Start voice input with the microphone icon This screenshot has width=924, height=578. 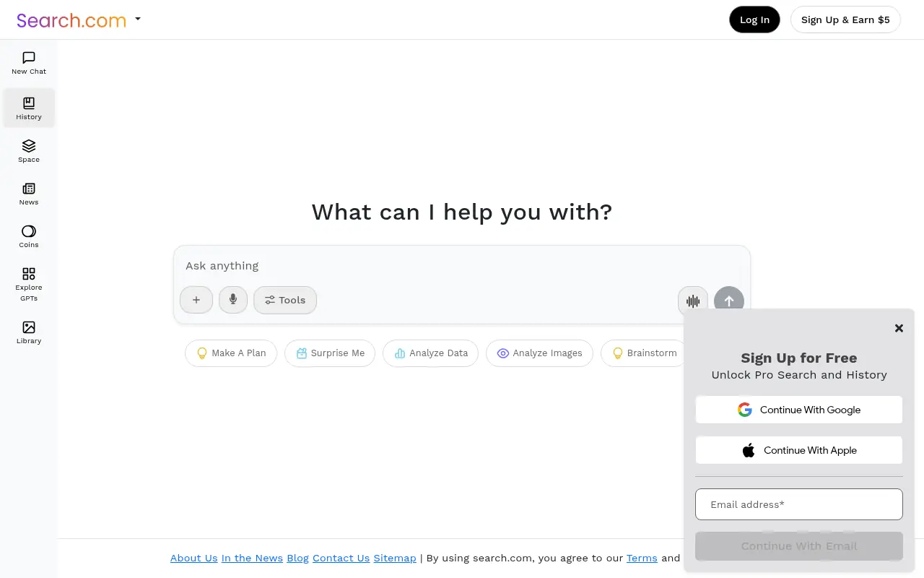232,300
